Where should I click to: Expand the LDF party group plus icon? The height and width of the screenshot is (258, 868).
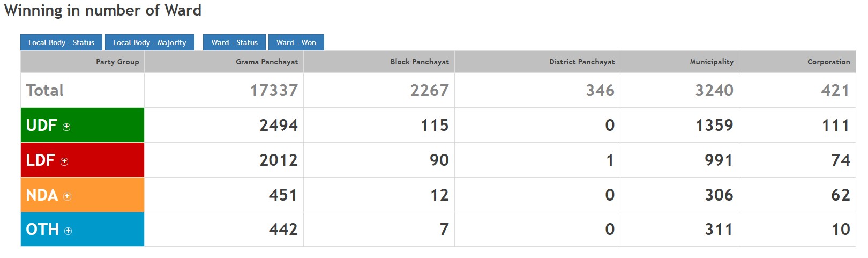click(x=64, y=161)
